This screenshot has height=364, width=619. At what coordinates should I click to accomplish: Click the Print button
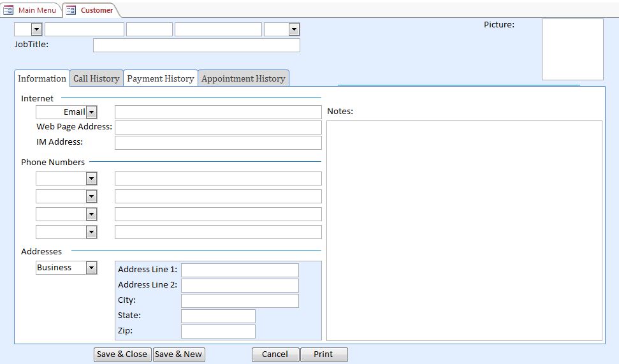tap(323, 354)
